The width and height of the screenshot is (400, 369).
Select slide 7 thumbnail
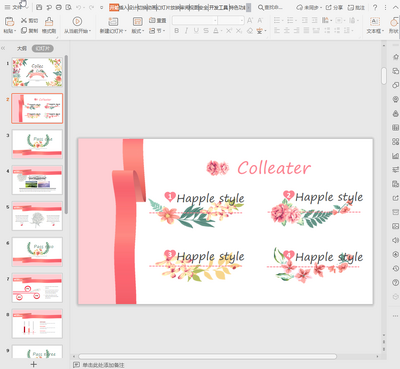tap(37, 288)
